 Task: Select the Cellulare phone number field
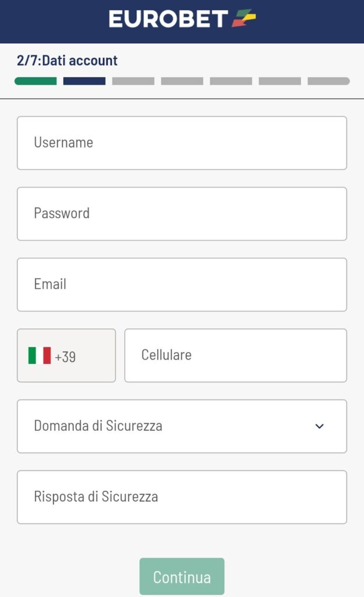235,355
